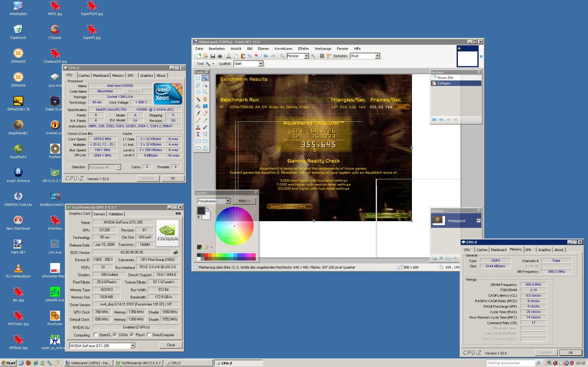Click OK in the memory CPU-Z window

570,352
